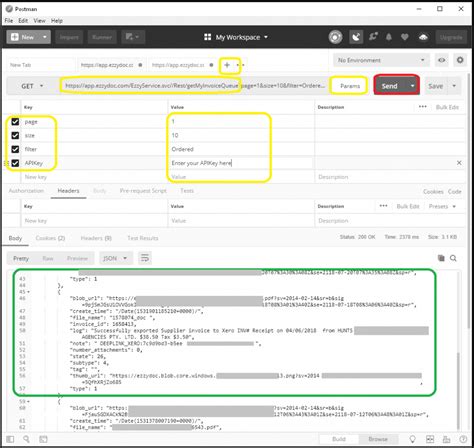Open the Code link

tap(455, 192)
